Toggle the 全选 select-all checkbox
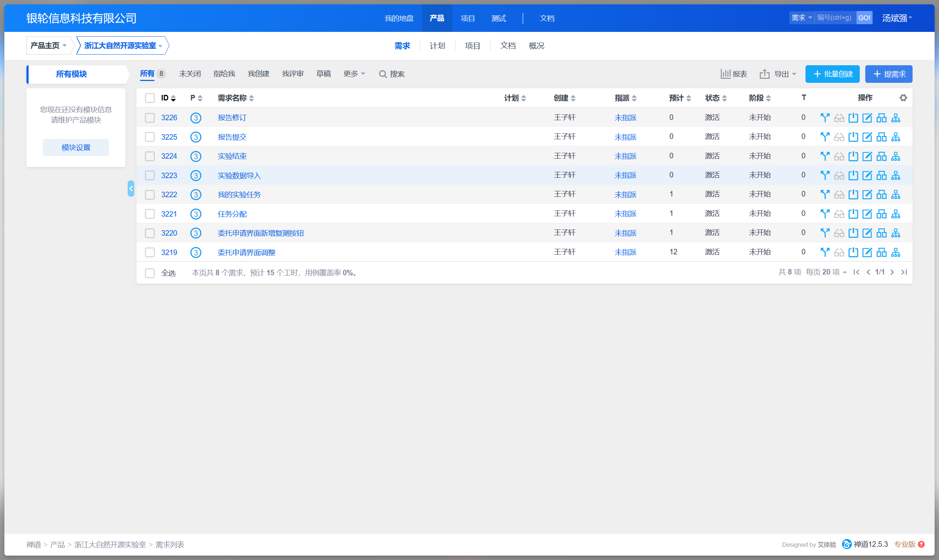This screenshot has width=939, height=560. [x=150, y=272]
